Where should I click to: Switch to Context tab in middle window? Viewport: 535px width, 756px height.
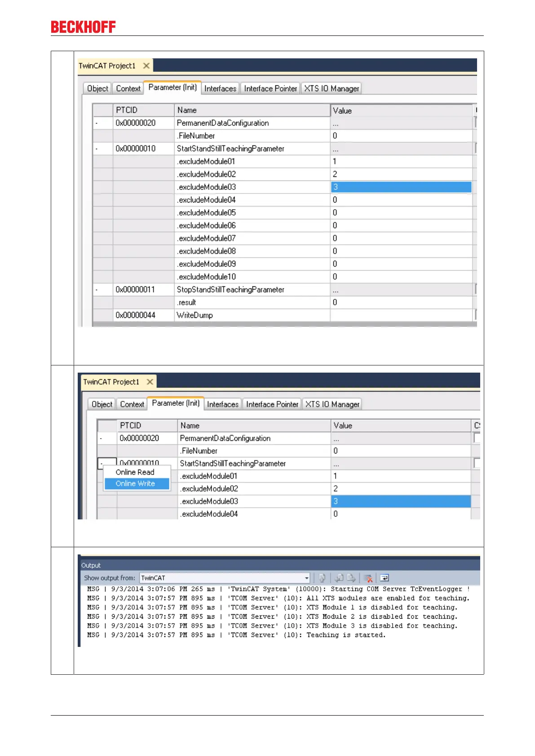coord(132,404)
